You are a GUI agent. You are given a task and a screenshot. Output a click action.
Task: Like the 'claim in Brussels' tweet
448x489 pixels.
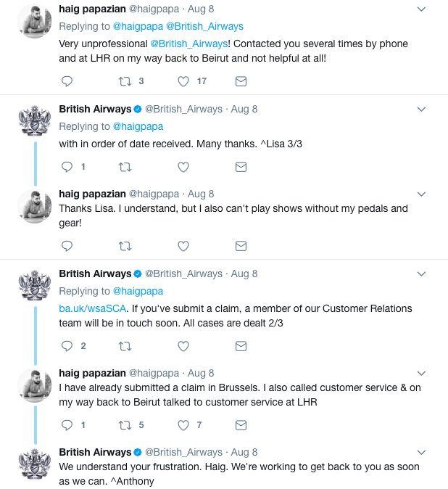point(183,425)
